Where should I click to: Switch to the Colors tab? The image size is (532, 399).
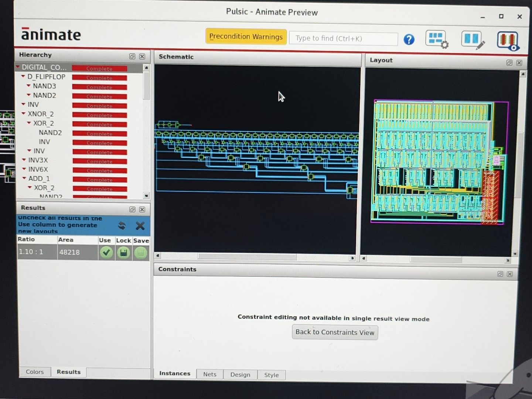click(35, 372)
